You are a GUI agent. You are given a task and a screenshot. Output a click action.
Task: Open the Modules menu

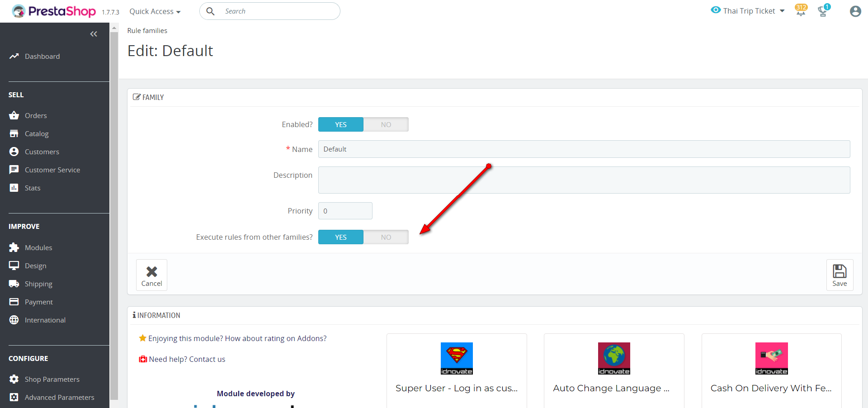[38, 247]
